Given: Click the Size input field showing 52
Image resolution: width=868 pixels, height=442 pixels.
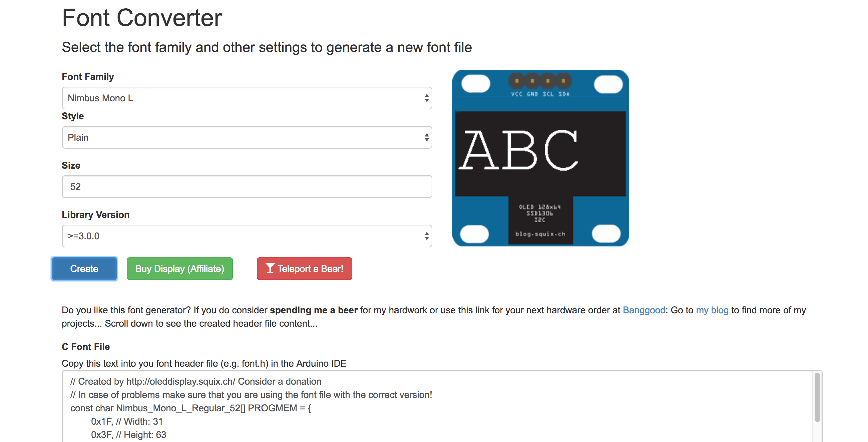Looking at the screenshot, I should coord(247,186).
